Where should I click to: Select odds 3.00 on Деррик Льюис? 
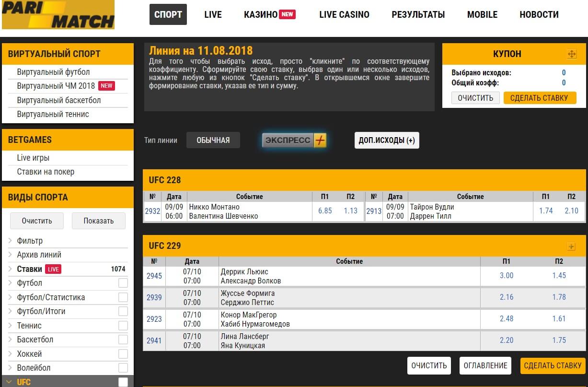[x=507, y=275]
